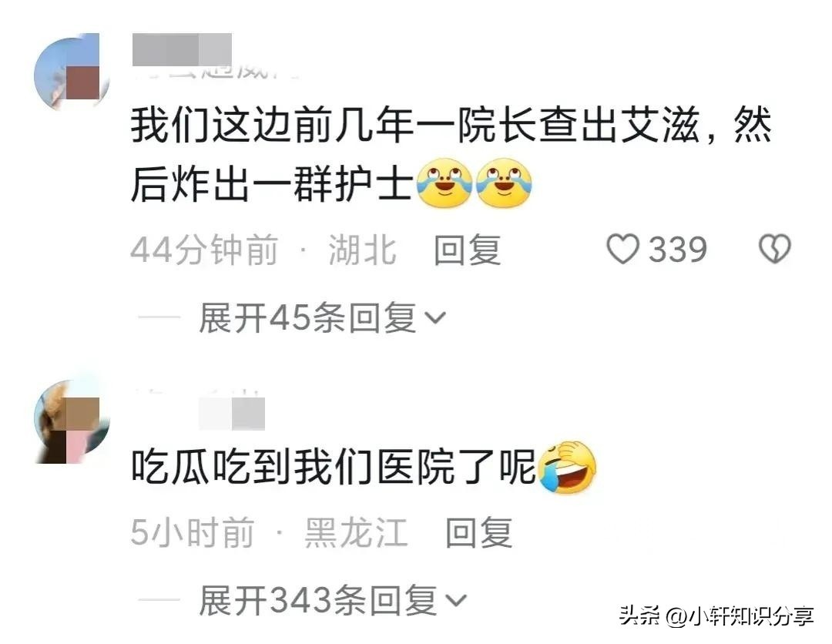Reply to the 黑龙江 comment

[478, 532]
